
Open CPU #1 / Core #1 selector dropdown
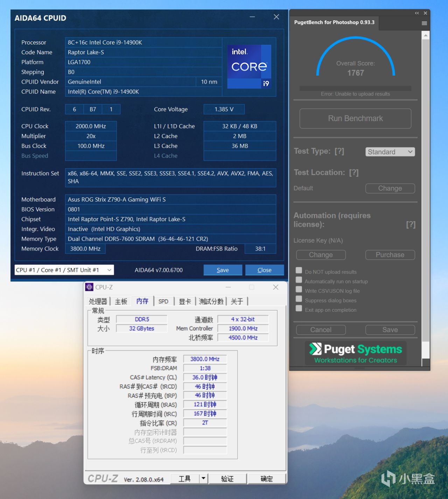64,270
